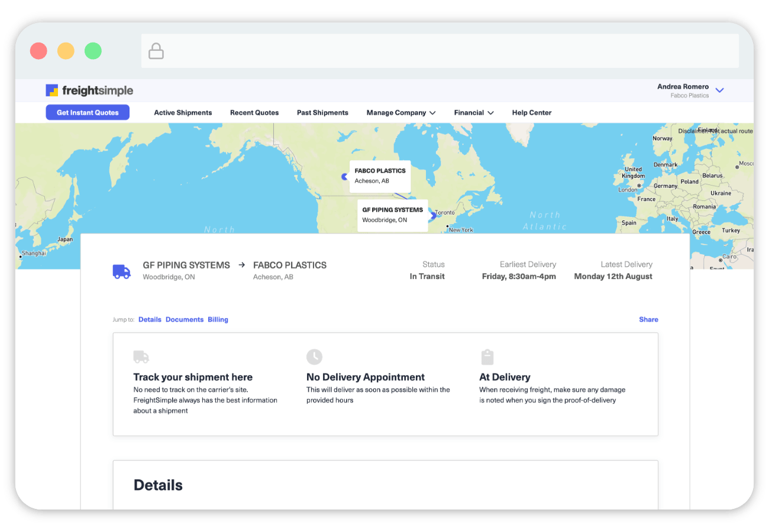Screen dimensions: 769x532
Task: Expand the Andrea Romero account chevron
Action: click(719, 90)
